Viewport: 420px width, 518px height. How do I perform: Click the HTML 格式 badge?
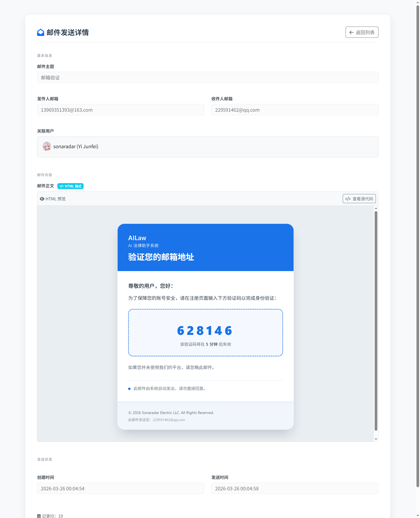tap(70, 186)
